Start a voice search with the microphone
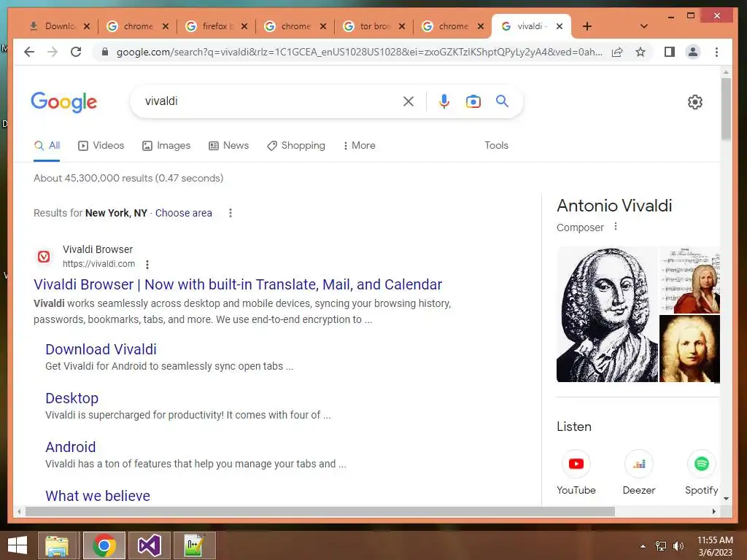747x560 pixels. (x=444, y=101)
